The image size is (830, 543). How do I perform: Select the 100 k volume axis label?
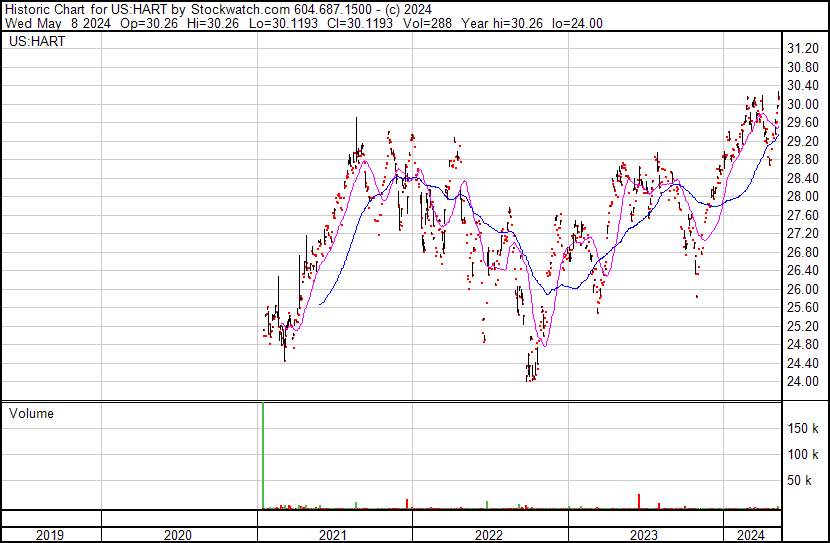pyautogui.click(x=803, y=455)
